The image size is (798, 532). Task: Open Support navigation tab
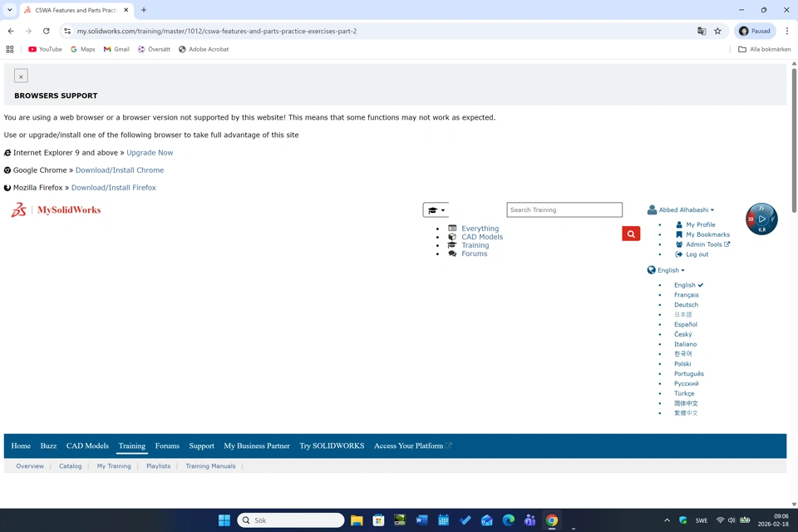pos(201,446)
